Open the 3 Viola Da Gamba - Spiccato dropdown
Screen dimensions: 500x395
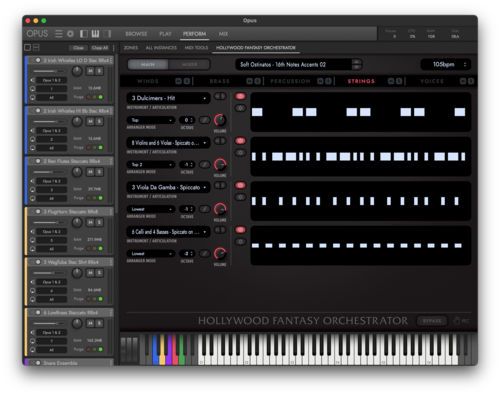168,187
